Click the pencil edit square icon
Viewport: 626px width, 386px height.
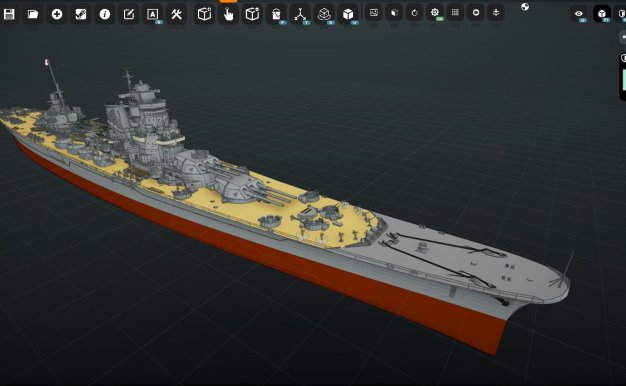129,14
